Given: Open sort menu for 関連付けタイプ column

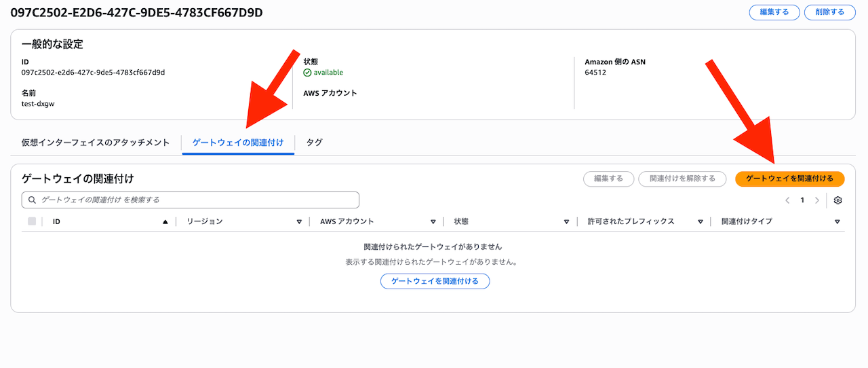Looking at the screenshot, I should (837, 222).
